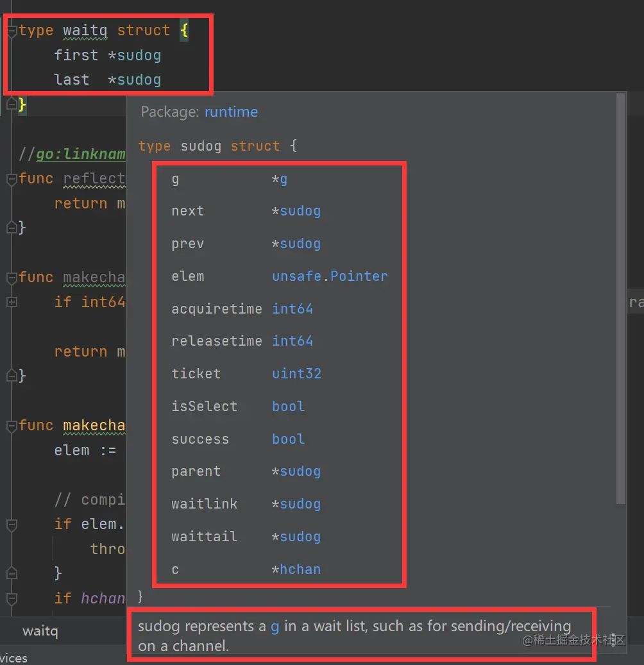Click the italic 'hchan' identifier in the editor
644x665 pixels.
click(x=103, y=598)
